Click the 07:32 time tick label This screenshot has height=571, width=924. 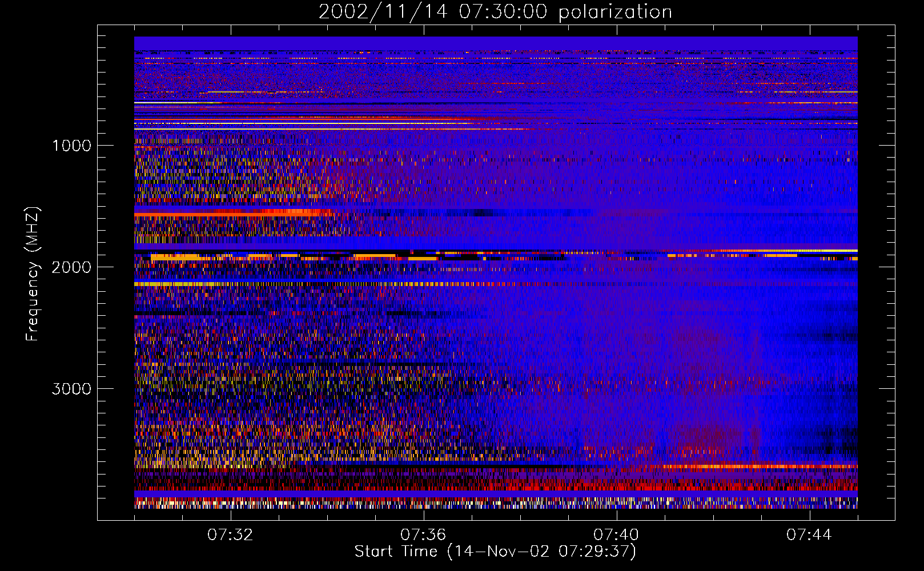(230, 535)
